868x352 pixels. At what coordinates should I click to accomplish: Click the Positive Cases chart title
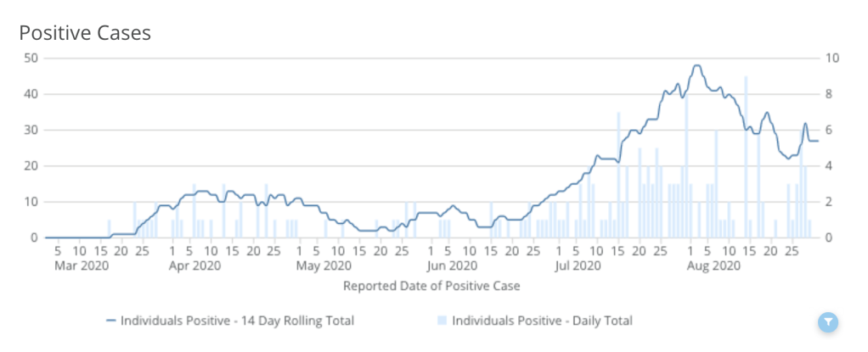(x=85, y=33)
